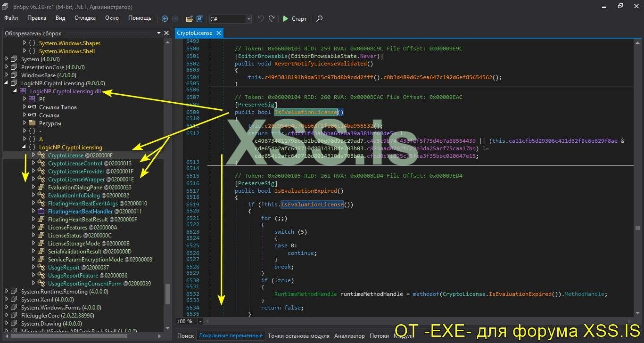This screenshot has height=343, width=644.
Task: Expand the CryptoLicenseWrapper class node
Action: coord(33,180)
